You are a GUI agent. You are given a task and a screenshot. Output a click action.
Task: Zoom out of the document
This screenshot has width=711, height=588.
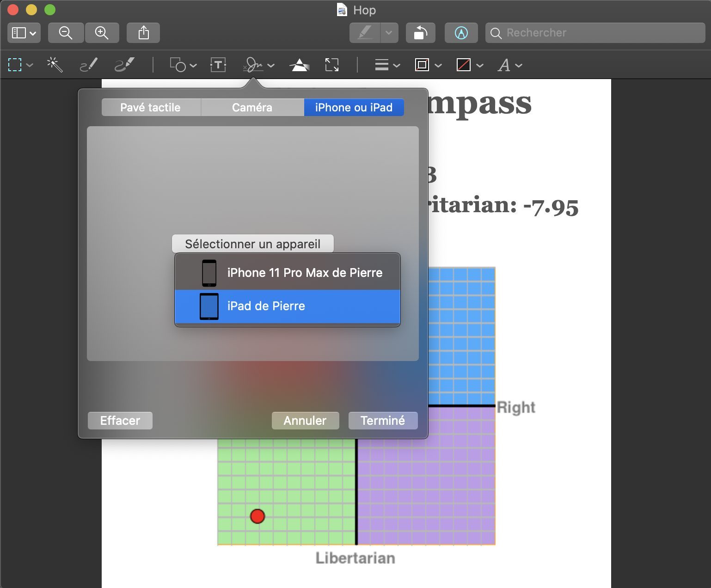click(66, 33)
